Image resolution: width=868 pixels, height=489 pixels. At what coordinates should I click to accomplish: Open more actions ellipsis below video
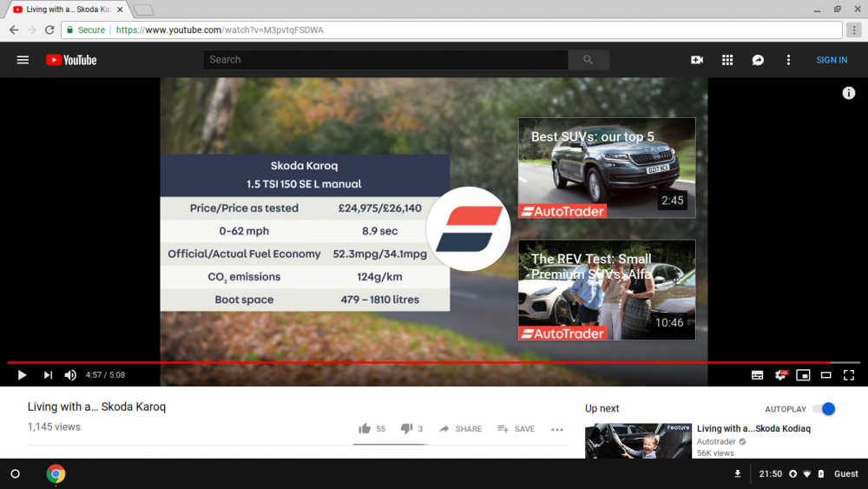coord(557,429)
